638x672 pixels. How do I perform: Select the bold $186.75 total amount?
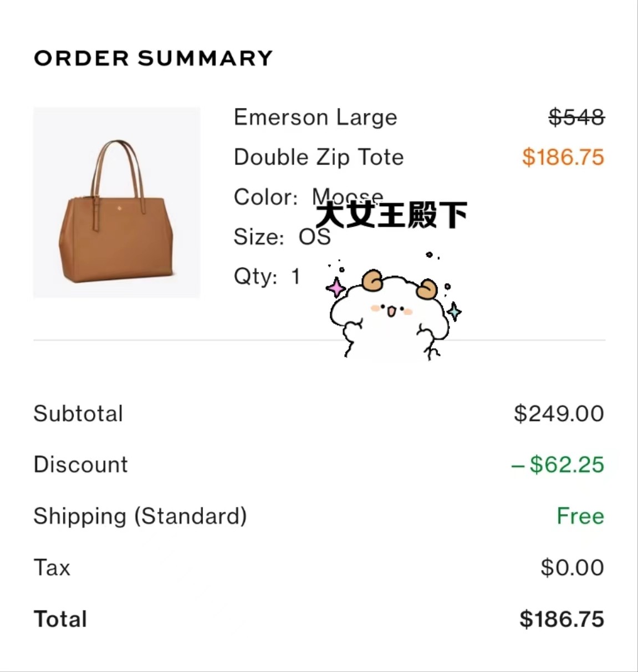tap(562, 619)
